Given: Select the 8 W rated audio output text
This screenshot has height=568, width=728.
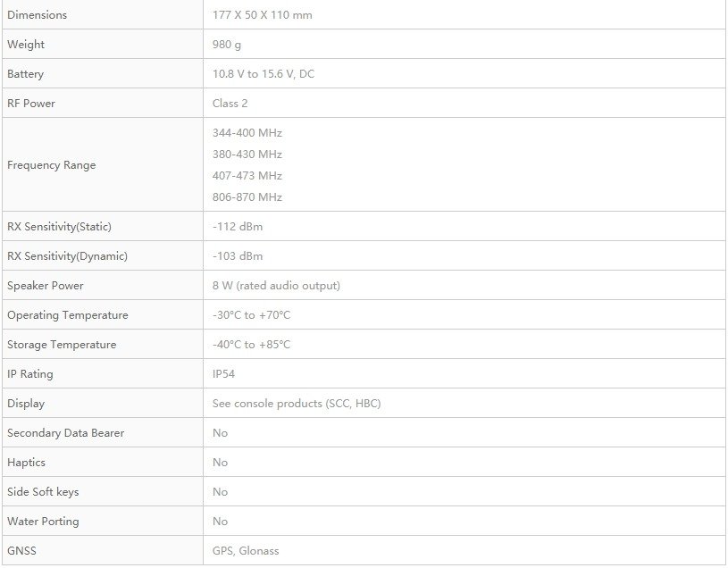Looking at the screenshot, I should [x=276, y=286].
